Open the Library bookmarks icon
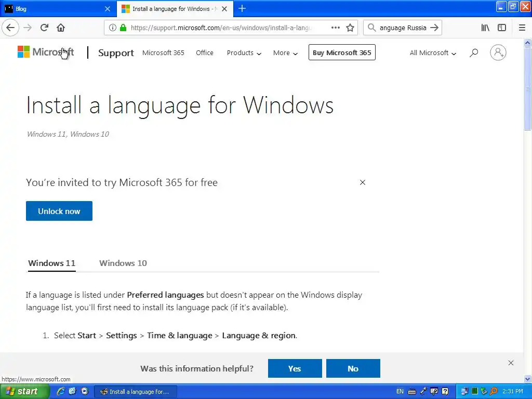The height and width of the screenshot is (399, 532). click(485, 28)
